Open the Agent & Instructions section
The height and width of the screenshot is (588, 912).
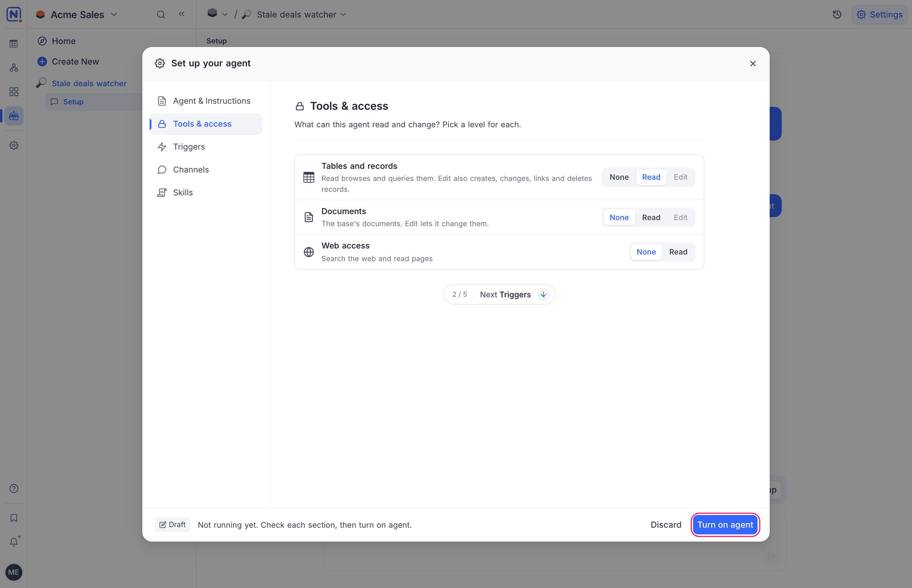point(205,101)
